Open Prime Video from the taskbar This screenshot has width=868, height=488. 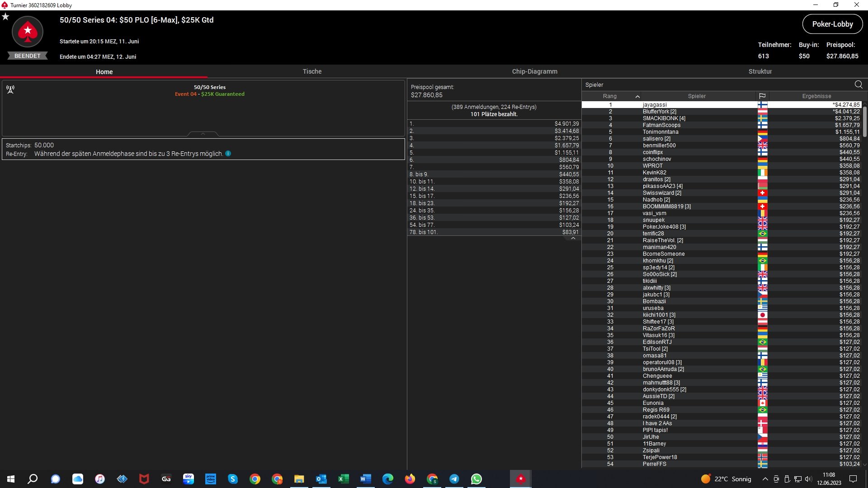pos(211,479)
